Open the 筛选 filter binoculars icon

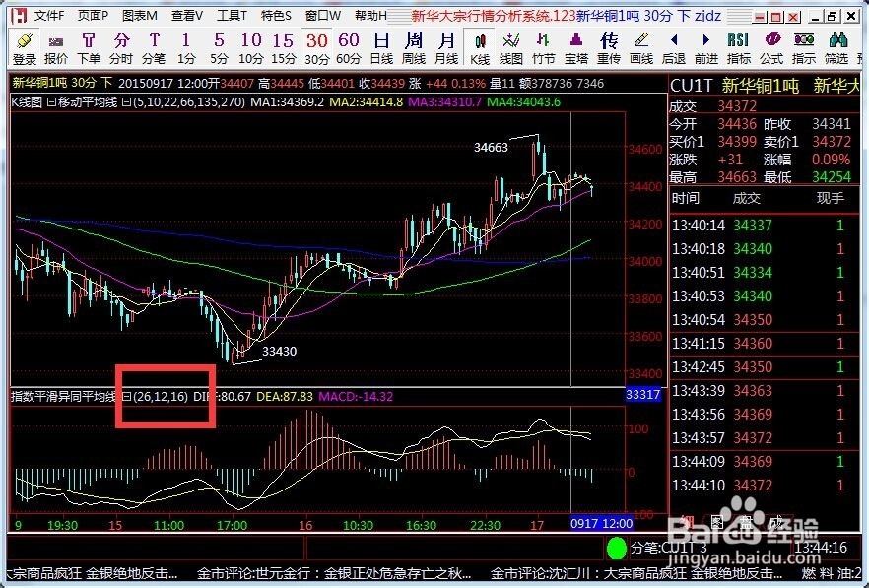click(x=836, y=48)
